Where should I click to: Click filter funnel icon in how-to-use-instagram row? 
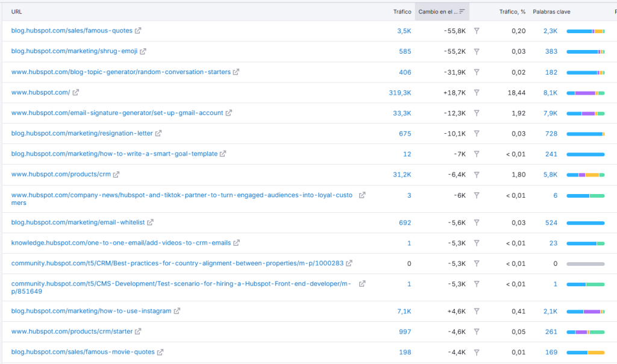point(477,311)
